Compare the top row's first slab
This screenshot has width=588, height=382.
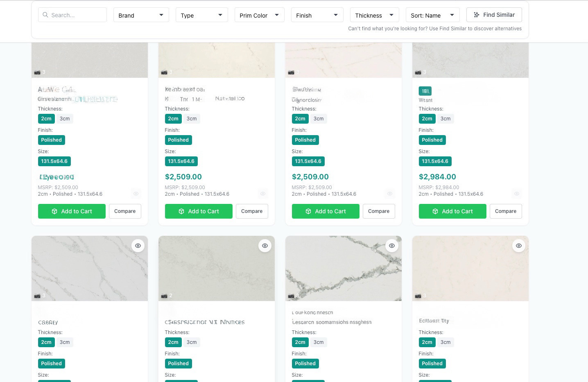click(125, 211)
